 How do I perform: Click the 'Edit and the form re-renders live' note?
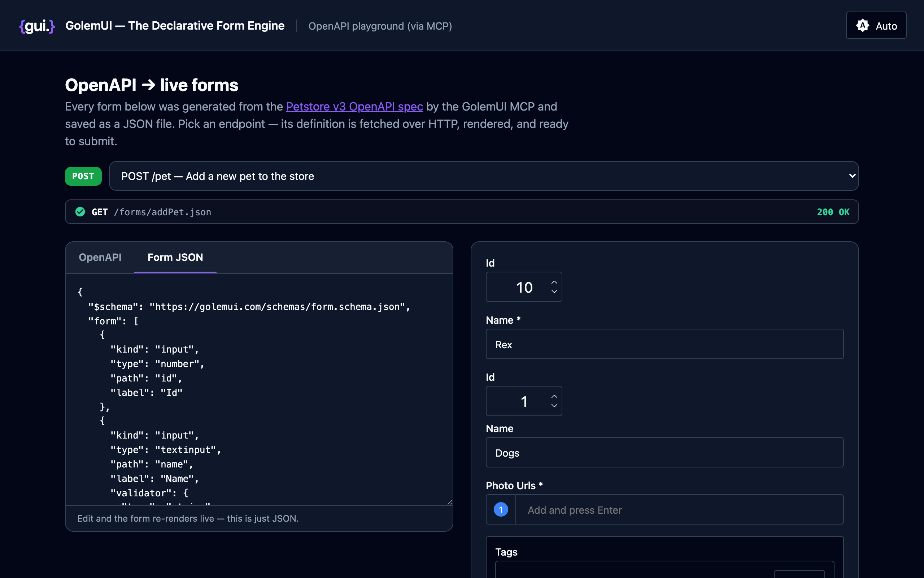tap(188, 518)
